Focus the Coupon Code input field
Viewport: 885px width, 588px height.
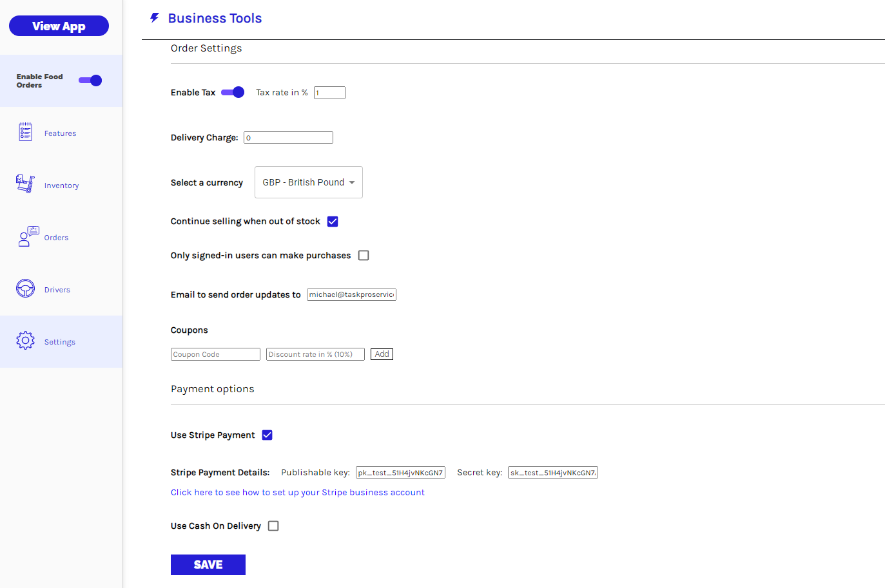[215, 354]
